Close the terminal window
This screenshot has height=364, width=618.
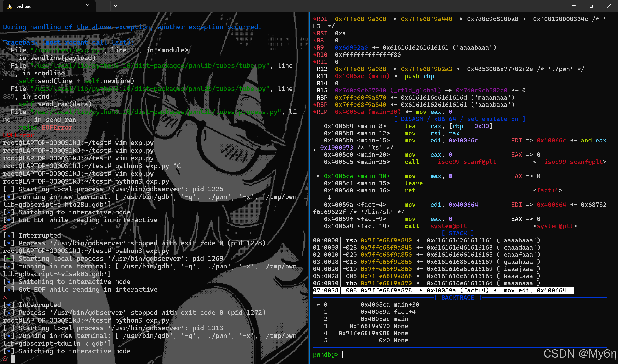tap(609, 6)
